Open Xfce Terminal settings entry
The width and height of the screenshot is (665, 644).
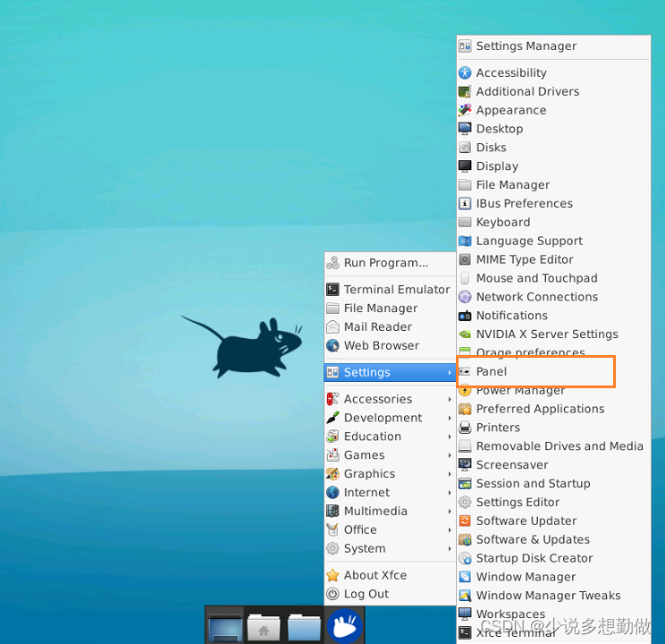(x=553, y=633)
